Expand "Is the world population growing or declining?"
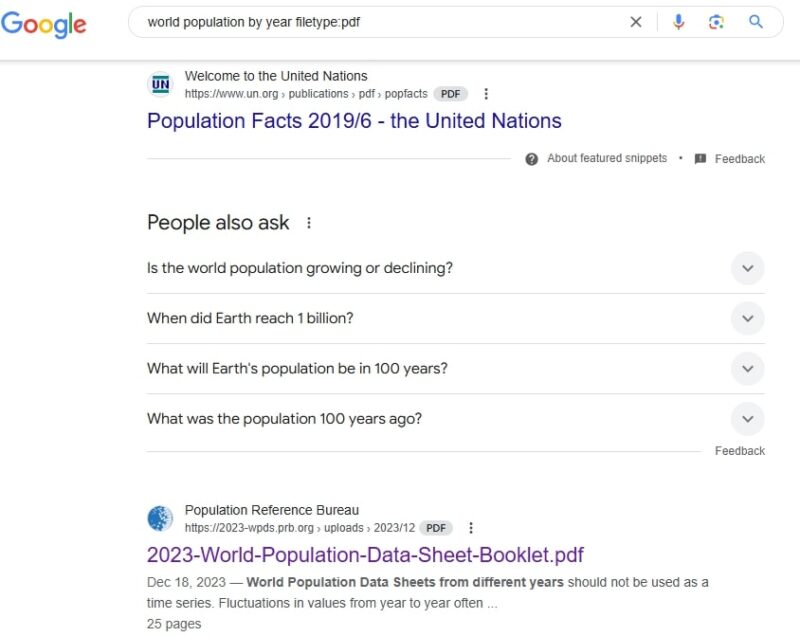800x636 pixels. click(455, 268)
